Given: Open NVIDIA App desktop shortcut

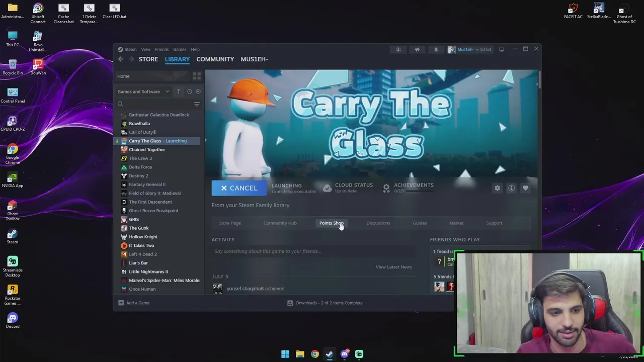Looking at the screenshot, I should 13,180.
